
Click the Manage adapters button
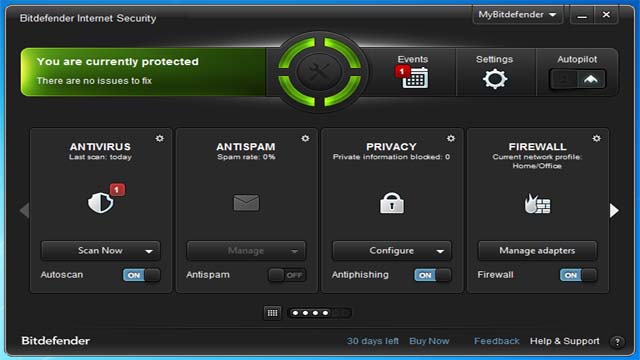click(x=537, y=251)
